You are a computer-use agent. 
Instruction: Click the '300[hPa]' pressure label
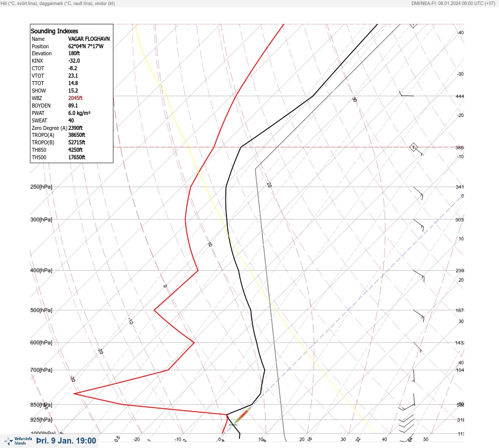pyautogui.click(x=41, y=220)
